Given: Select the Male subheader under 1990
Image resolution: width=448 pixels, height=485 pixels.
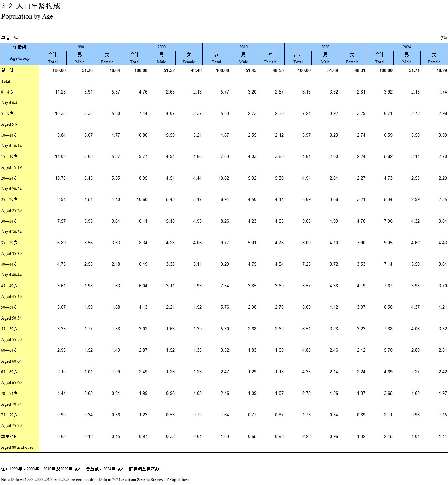Looking at the screenshot, I should click(80, 58).
